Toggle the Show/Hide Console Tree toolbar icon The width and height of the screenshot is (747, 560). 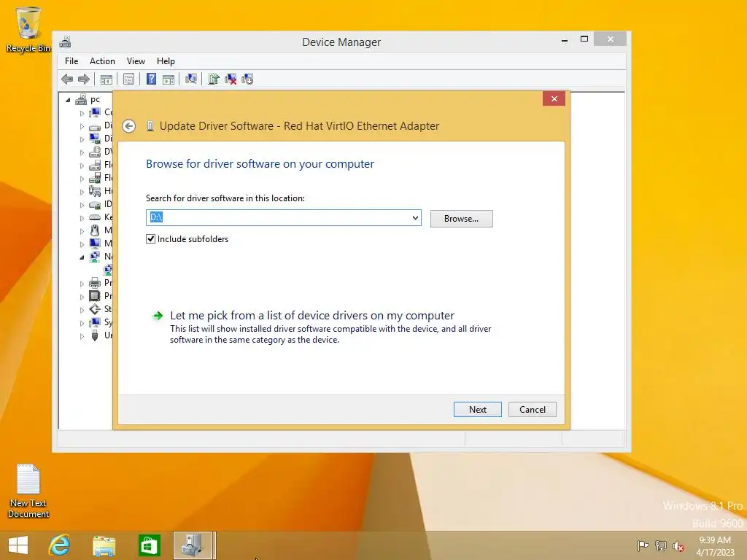pyautogui.click(x=107, y=79)
